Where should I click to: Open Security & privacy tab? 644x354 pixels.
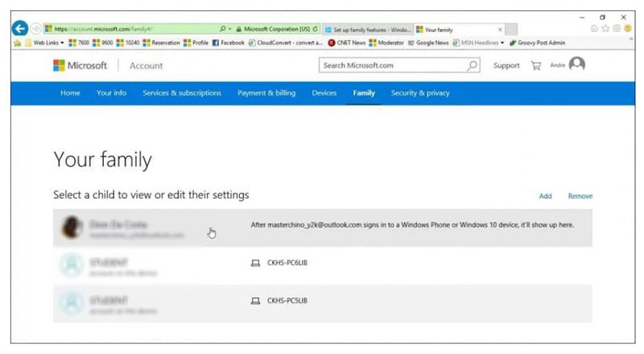(420, 93)
